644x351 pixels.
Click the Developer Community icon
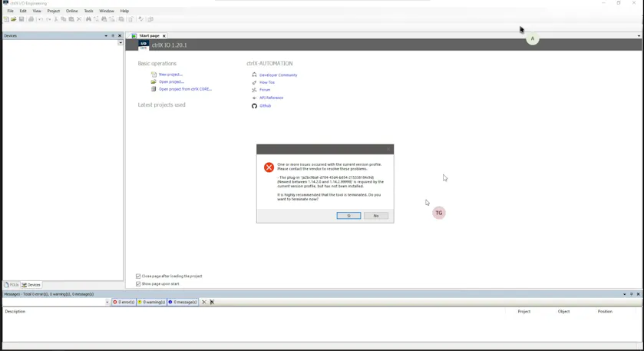[254, 75]
